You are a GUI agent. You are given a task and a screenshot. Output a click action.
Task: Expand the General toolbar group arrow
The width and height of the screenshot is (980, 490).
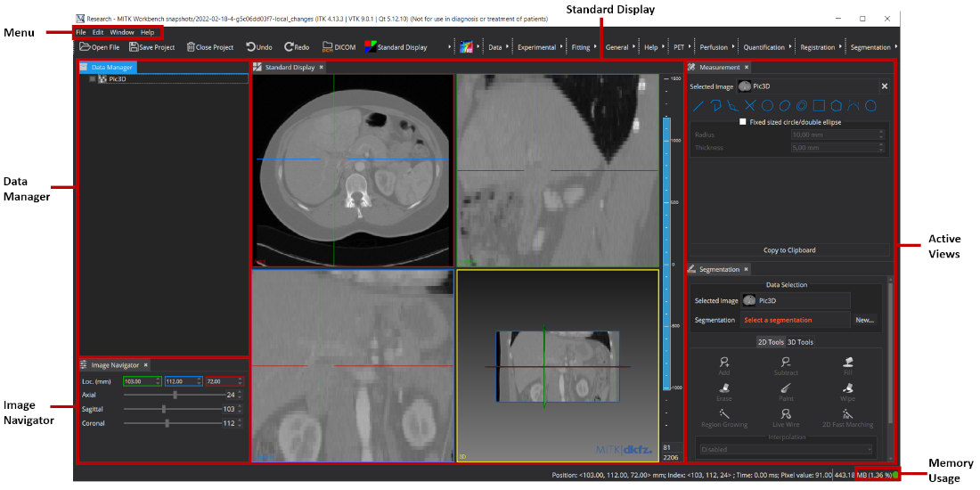[634, 47]
